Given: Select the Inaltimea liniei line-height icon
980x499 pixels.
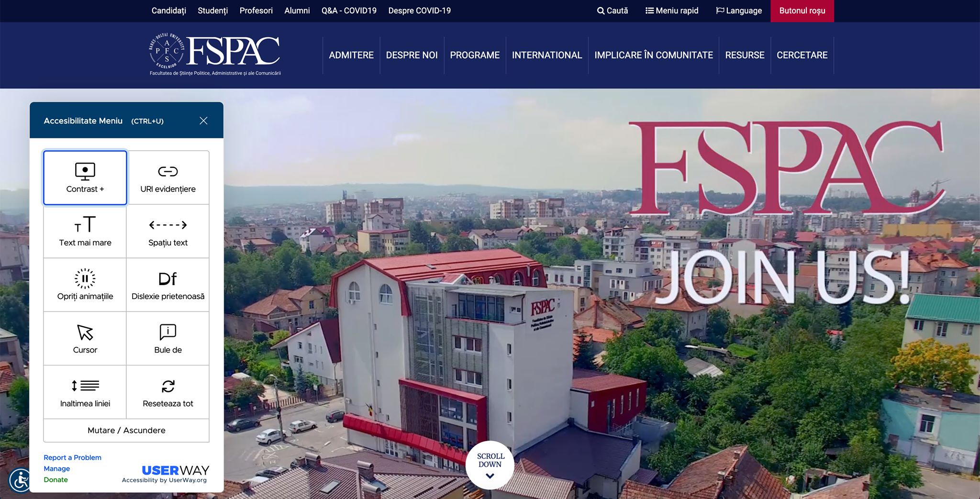Looking at the screenshot, I should pyautogui.click(x=85, y=386).
